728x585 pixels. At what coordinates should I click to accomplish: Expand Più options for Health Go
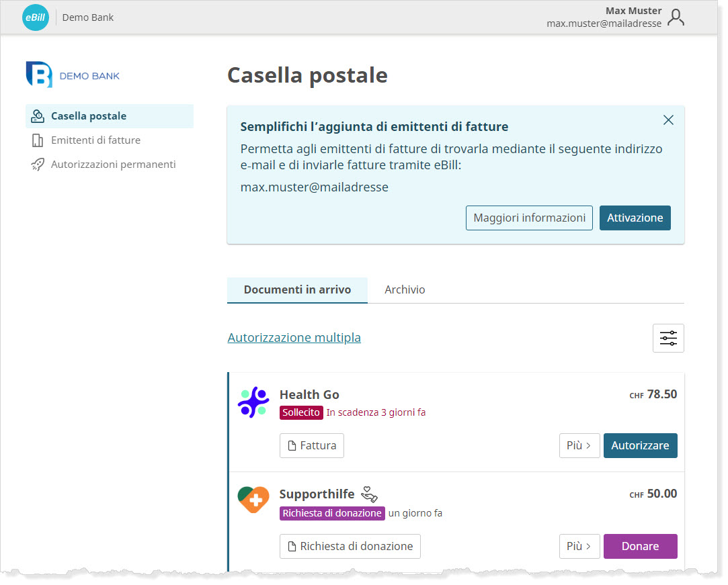coord(579,445)
